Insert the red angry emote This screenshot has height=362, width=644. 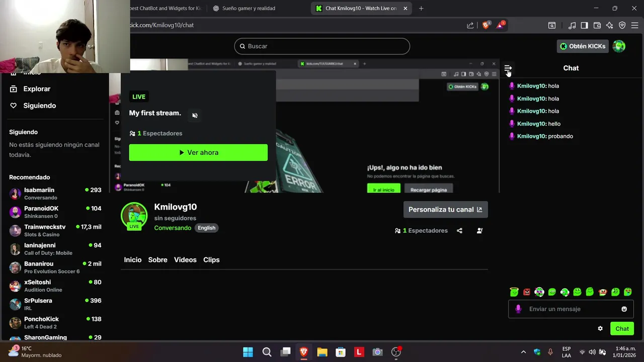click(x=527, y=292)
